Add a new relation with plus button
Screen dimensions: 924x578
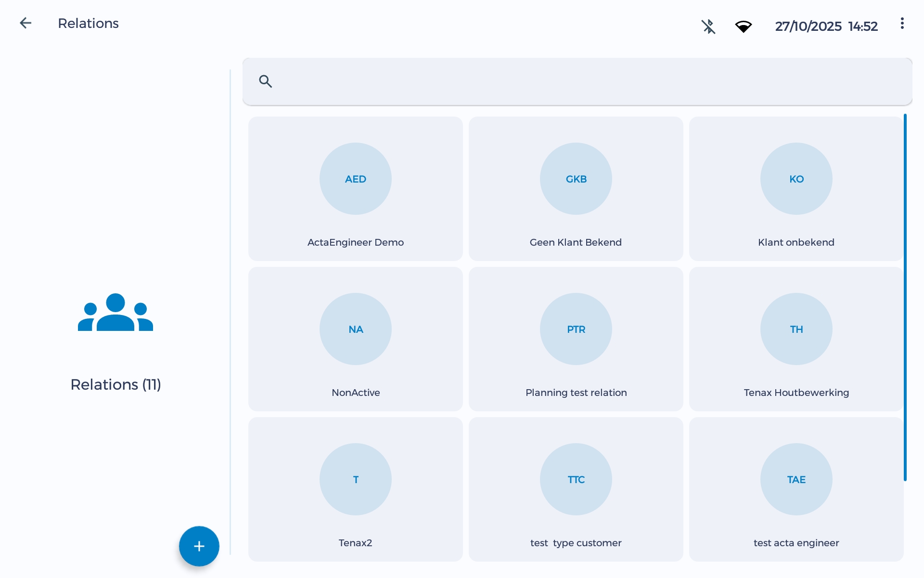199,546
